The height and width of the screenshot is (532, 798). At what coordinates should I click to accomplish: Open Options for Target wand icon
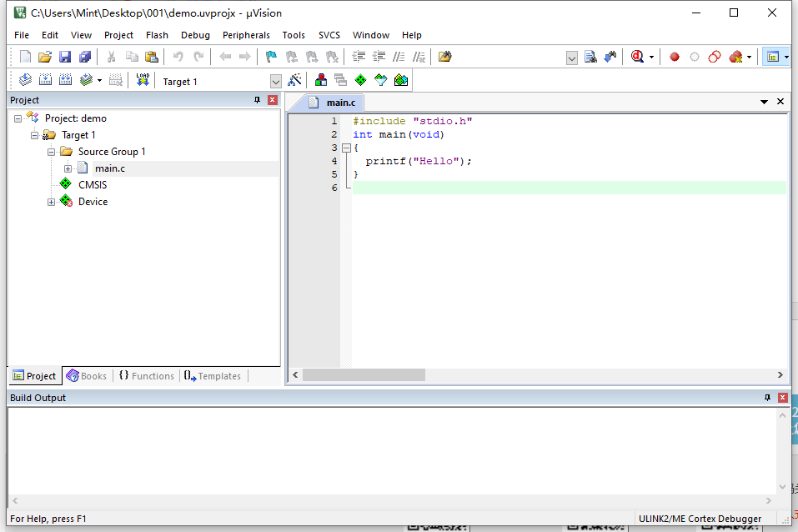[x=294, y=79]
